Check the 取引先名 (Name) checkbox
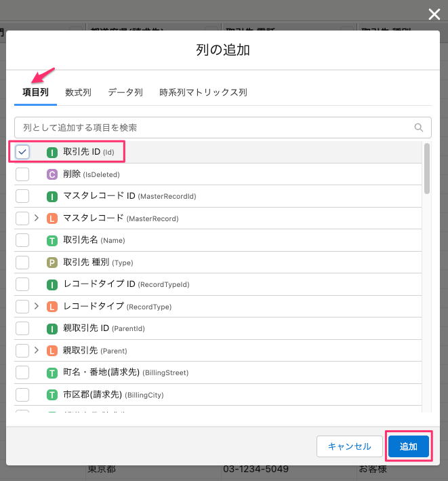This screenshot has height=481, width=448. [22, 240]
